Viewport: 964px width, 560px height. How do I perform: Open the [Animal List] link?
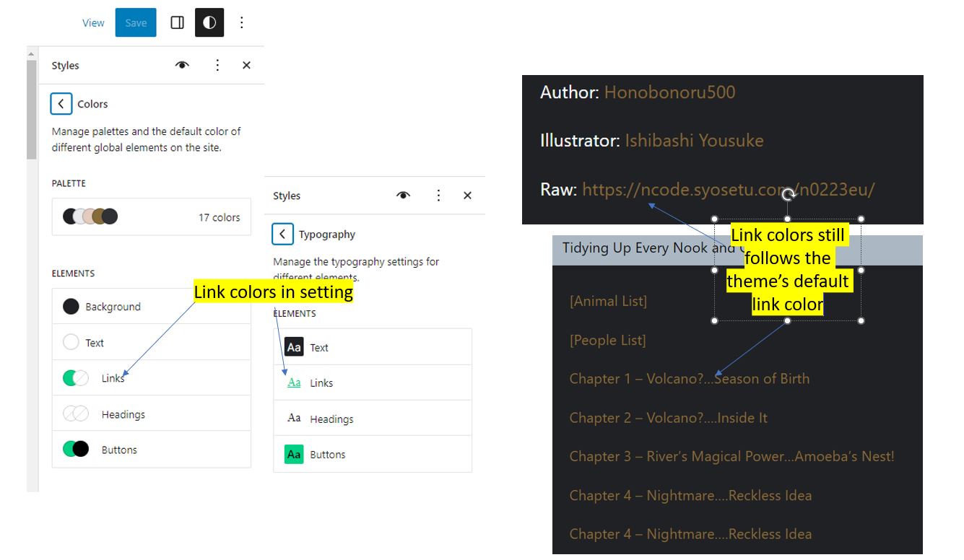(x=608, y=301)
